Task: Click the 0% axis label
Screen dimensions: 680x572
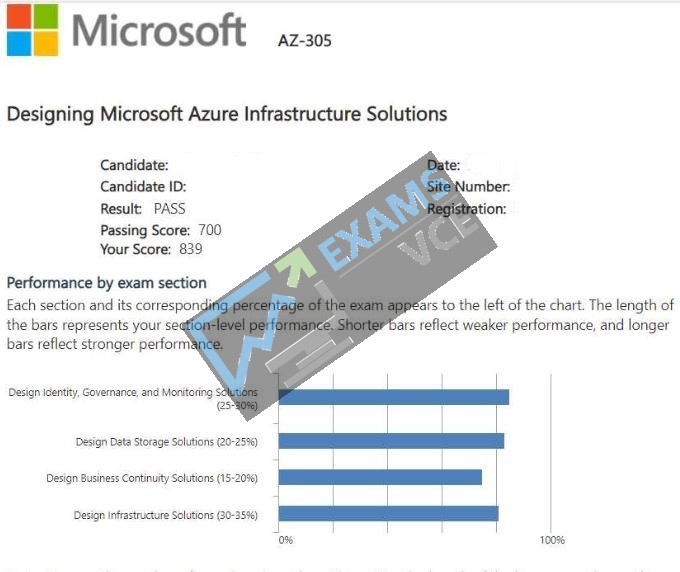Action: pyautogui.click(x=285, y=540)
